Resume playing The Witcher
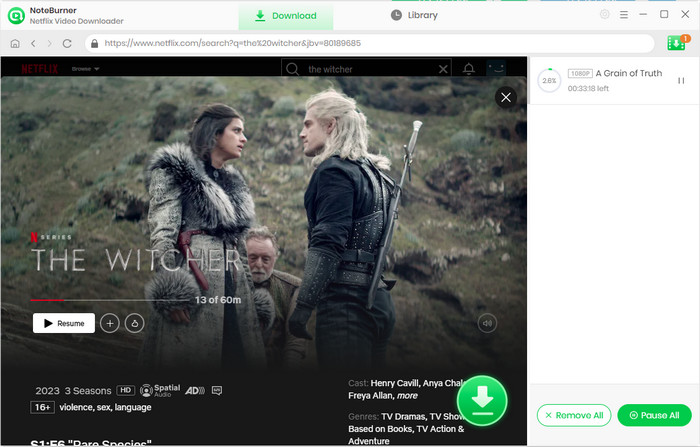This screenshot has width=700, height=447. (x=64, y=323)
